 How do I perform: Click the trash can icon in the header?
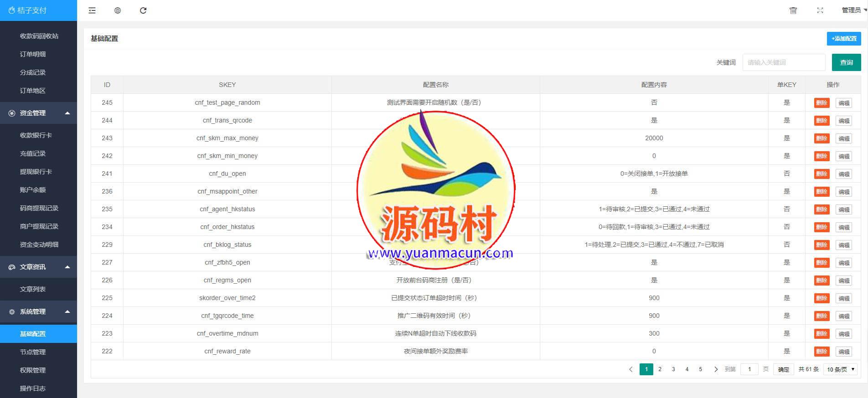[x=793, y=10]
